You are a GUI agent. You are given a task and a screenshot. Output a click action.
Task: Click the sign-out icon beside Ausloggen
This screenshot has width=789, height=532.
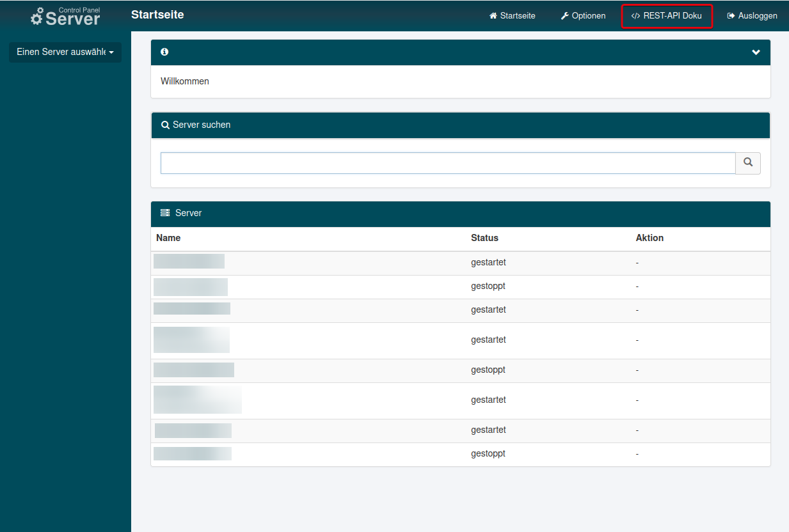pyautogui.click(x=731, y=16)
